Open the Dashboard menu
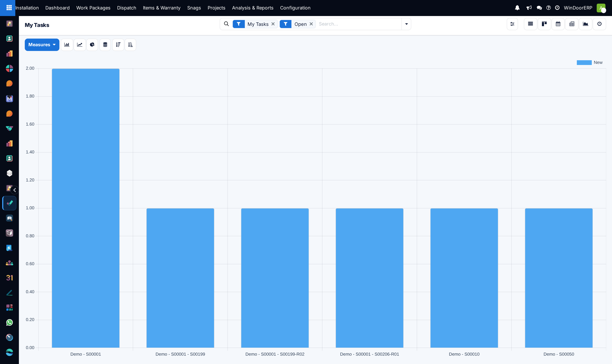Screen dimensions: 612x364 point(57,8)
